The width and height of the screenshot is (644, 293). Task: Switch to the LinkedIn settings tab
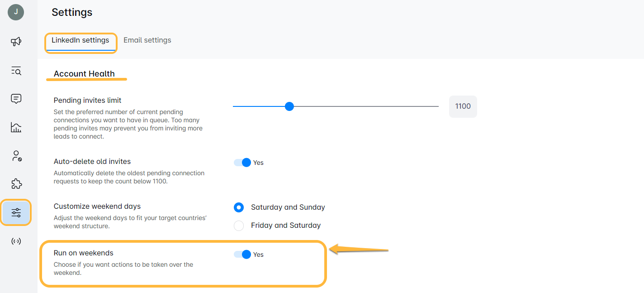coord(80,40)
